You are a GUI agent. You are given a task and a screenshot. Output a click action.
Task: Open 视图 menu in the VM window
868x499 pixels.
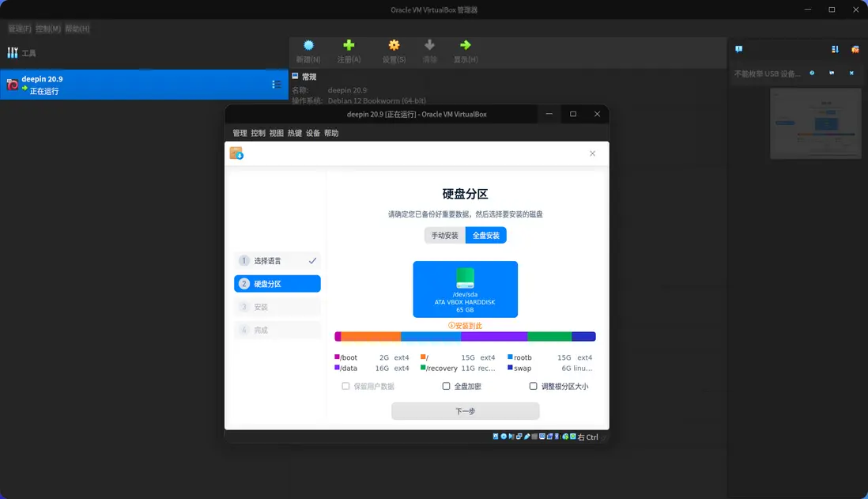[x=276, y=133]
